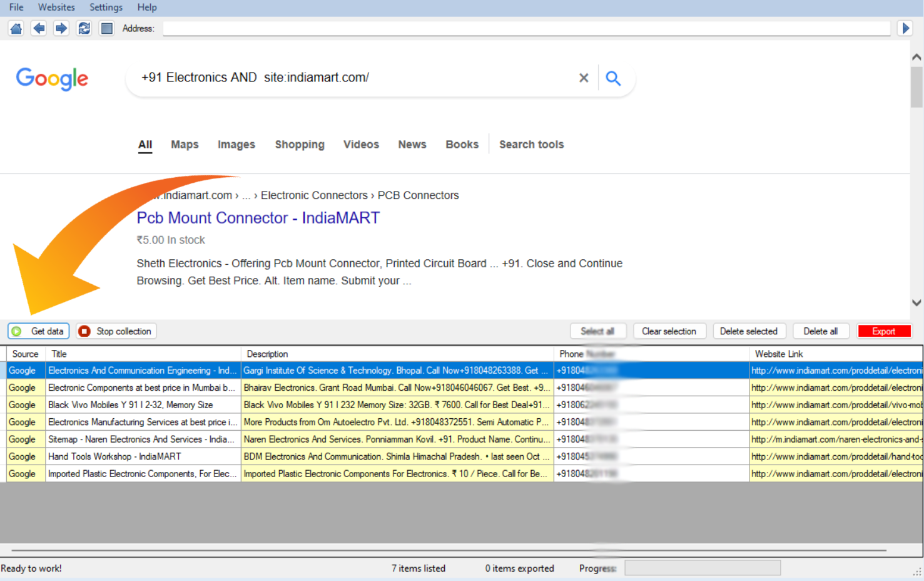Go forward using the right arrow icon
The width and height of the screenshot is (924, 581).
(61, 28)
